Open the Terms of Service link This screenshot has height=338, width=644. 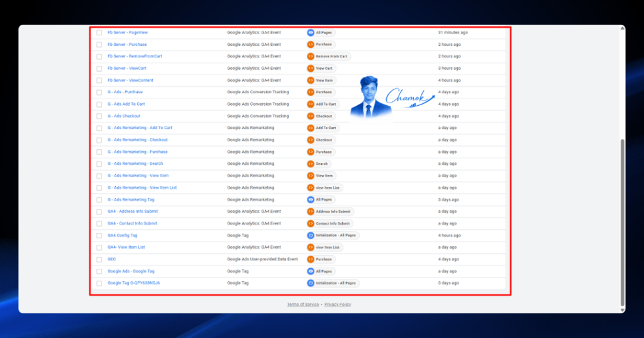(x=303, y=304)
